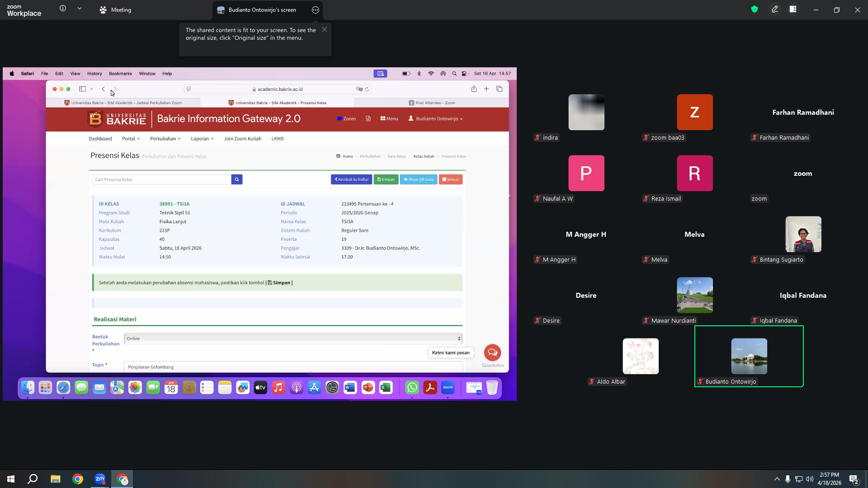
Task: Open the Menu link in the red header
Action: [x=389, y=119]
